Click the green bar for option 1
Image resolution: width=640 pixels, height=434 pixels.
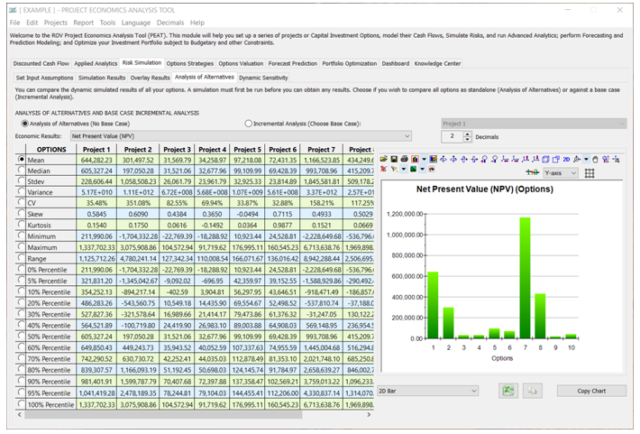[x=433, y=305]
